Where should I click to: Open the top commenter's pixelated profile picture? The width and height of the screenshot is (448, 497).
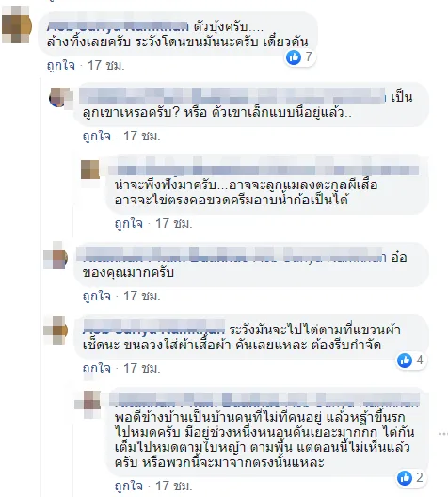[17, 25]
